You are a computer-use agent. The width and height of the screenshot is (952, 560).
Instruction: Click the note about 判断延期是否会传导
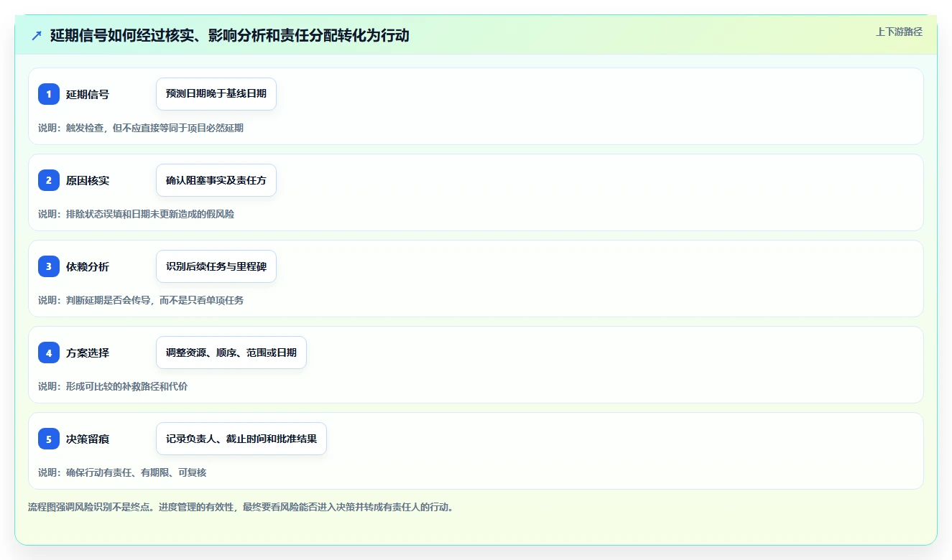coord(141,300)
